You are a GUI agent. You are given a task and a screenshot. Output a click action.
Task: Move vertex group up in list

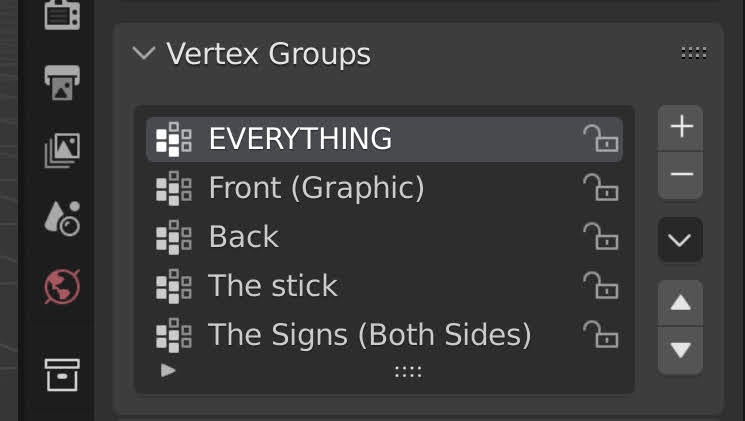tap(681, 302)
